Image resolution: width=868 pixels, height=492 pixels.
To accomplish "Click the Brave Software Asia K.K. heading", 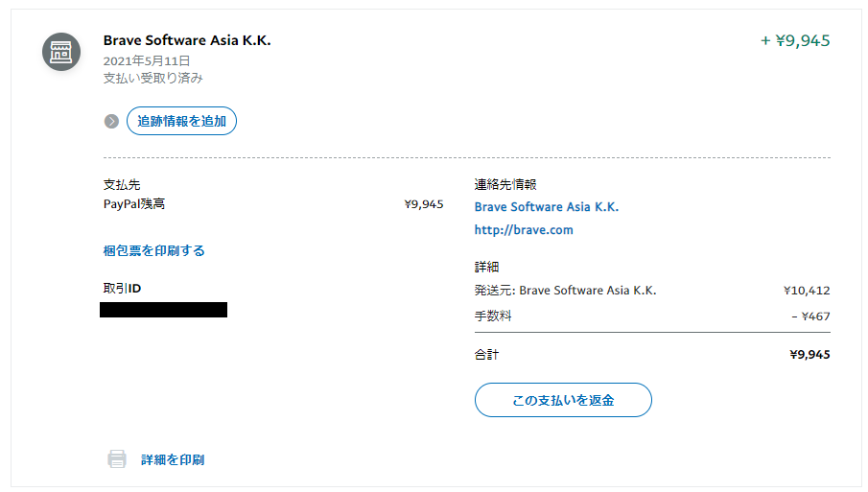I will click(187, 40).
